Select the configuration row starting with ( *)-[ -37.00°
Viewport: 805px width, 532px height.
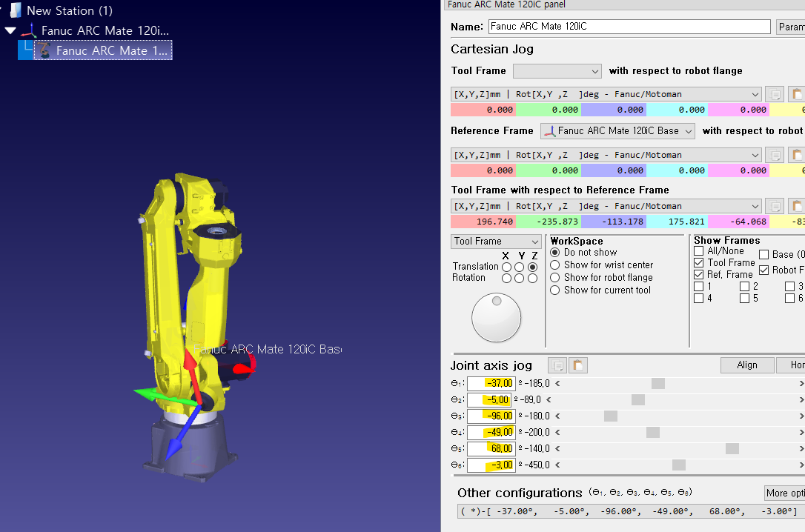tap(631, 511)
